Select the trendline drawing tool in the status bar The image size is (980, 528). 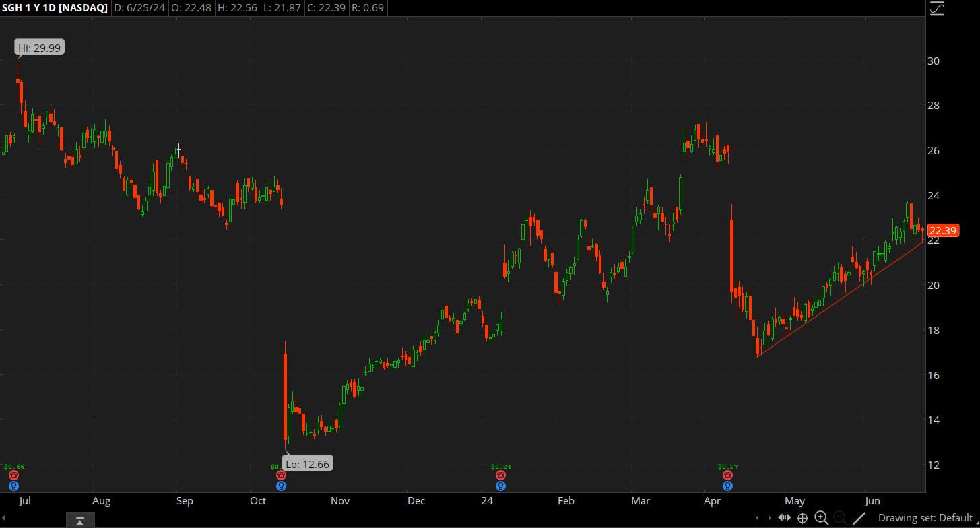[x=858, y=517]
